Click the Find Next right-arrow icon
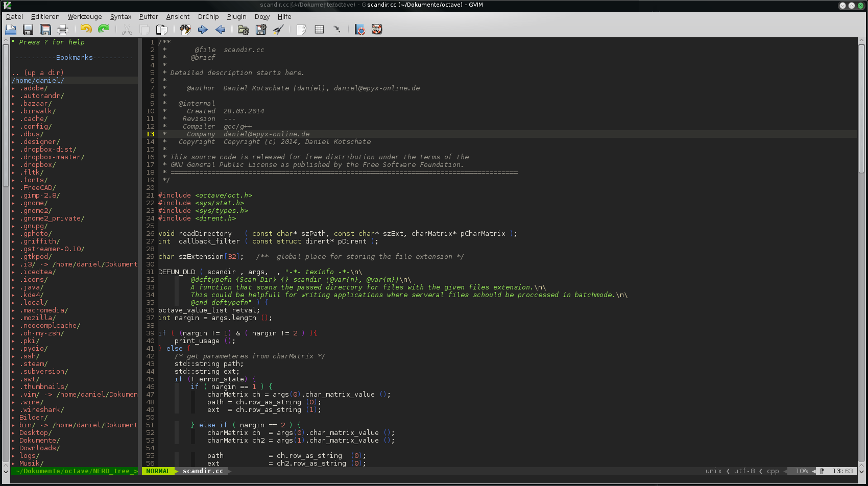Screen dimensions: 868x486 (x=203, y=30)
